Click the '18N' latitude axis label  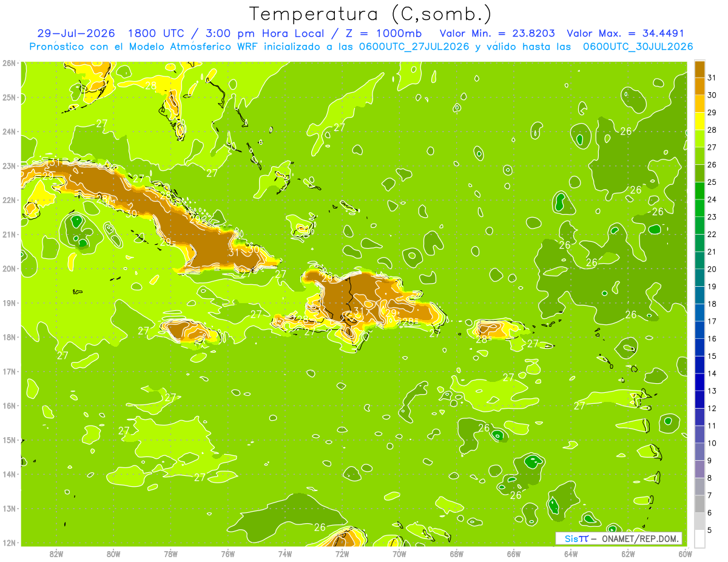8,336
